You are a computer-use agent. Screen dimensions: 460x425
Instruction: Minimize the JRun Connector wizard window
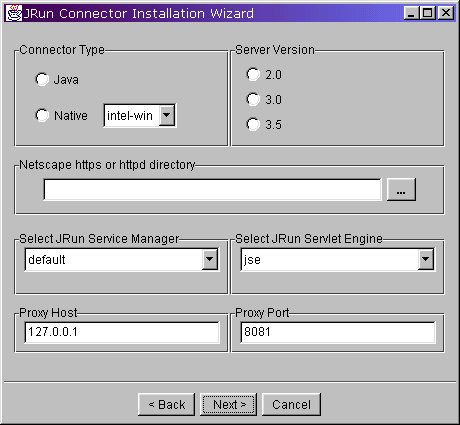tap(411, 13)
